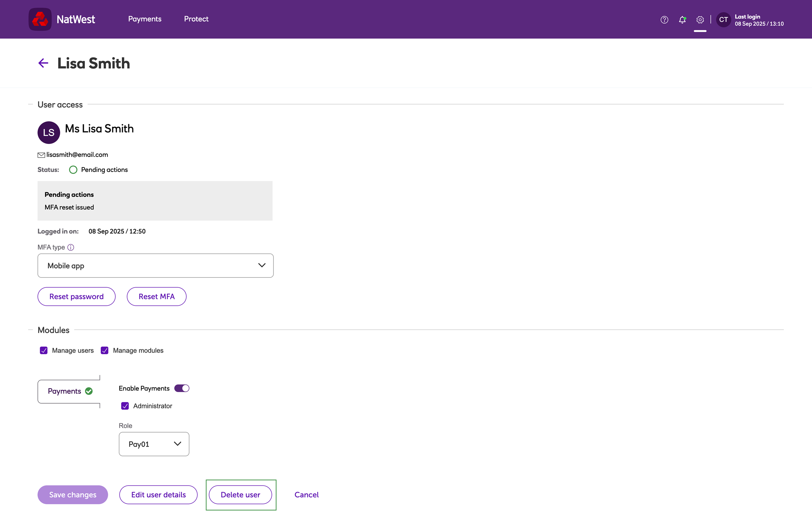Select the Payments module tab
This screenshot has width=812, height=523.
click(x=69, y=391)
